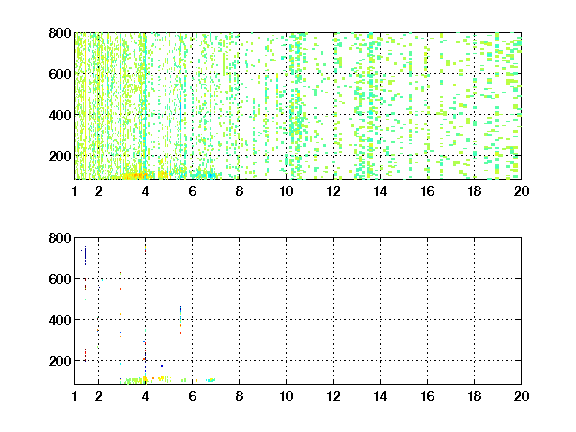The height and width of the screenshot is (432, 576).
Task: Click x-axis label 18 under the bottom plot
Action: pos(474,396)
